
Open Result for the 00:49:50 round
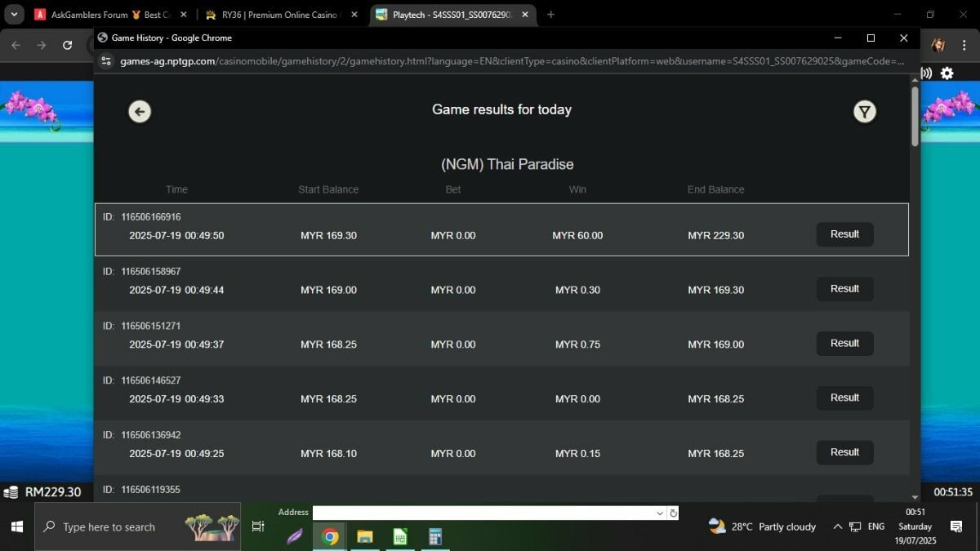(x=844, y=234)
